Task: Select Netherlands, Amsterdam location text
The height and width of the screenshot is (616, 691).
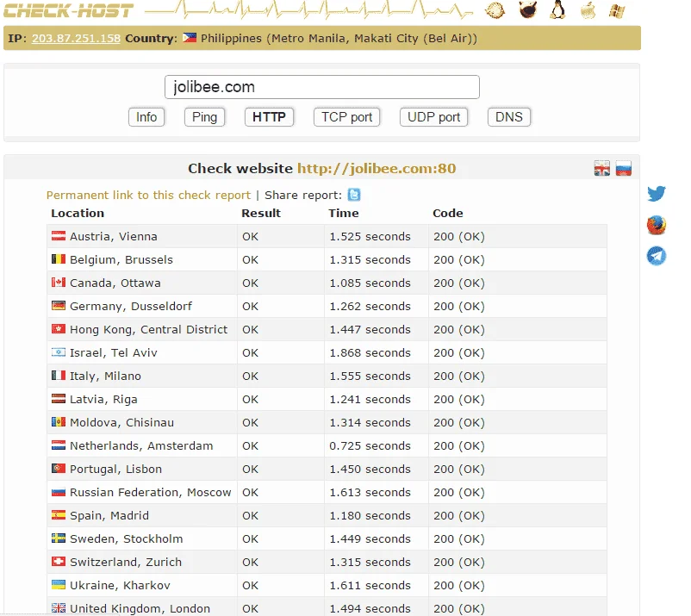Action: tap(141, 446)
